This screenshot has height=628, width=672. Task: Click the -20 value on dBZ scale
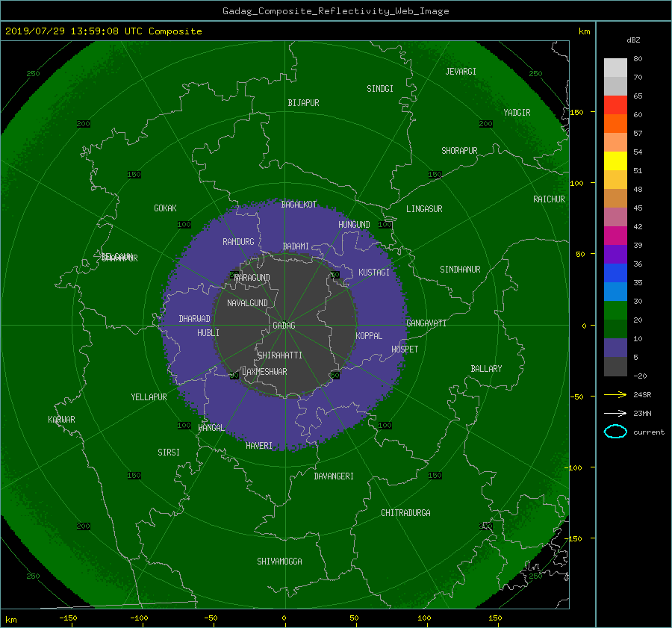pyautogui.click(x=640, y=376)
